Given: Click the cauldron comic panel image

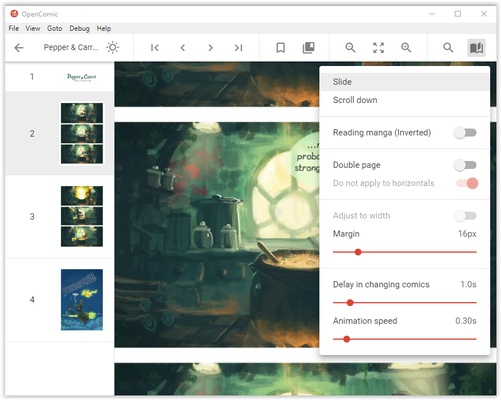Looking at the screenshot, I should (x=217, y=235).
